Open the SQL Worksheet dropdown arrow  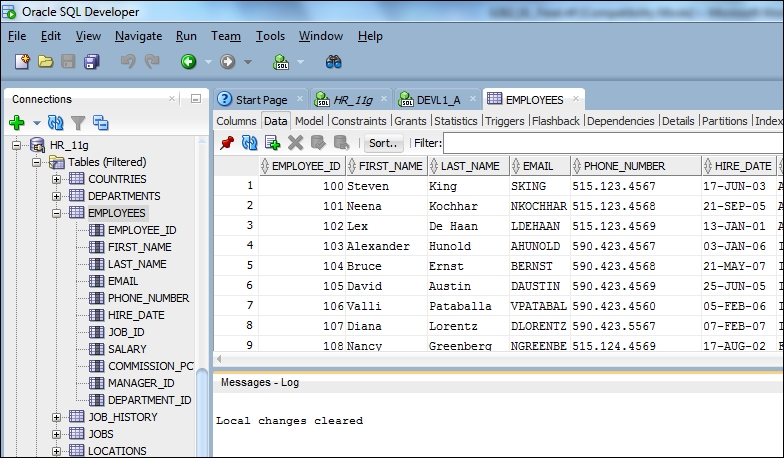(300, 62)
